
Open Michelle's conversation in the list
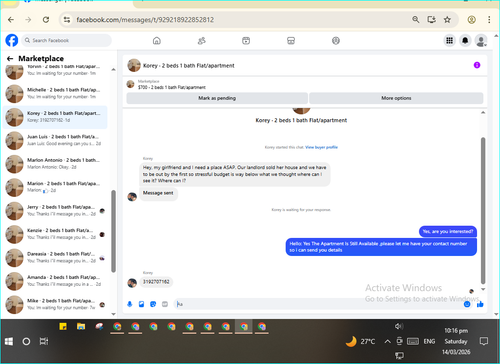(55, 93)
